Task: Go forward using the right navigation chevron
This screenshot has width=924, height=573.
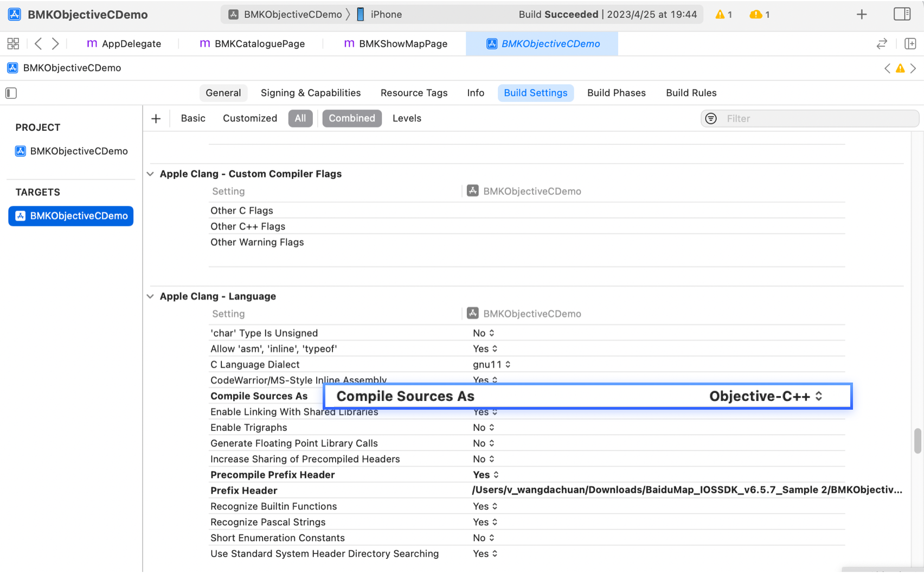Action: click(55, 43)
